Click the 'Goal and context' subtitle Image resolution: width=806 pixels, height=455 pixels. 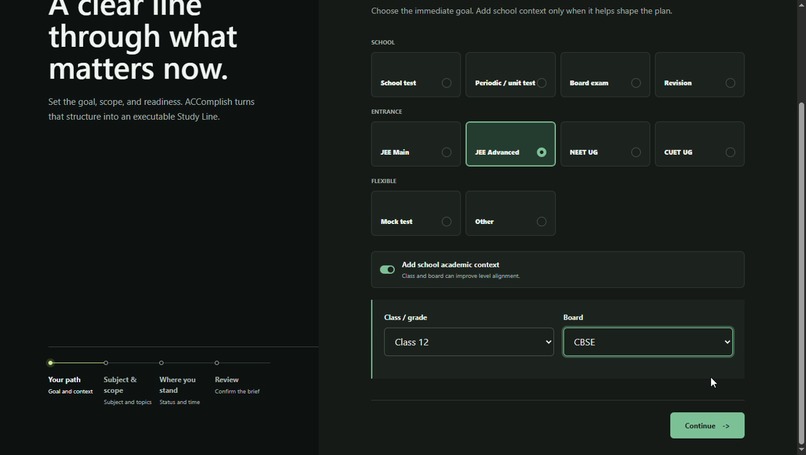click(x=70, y=391)
